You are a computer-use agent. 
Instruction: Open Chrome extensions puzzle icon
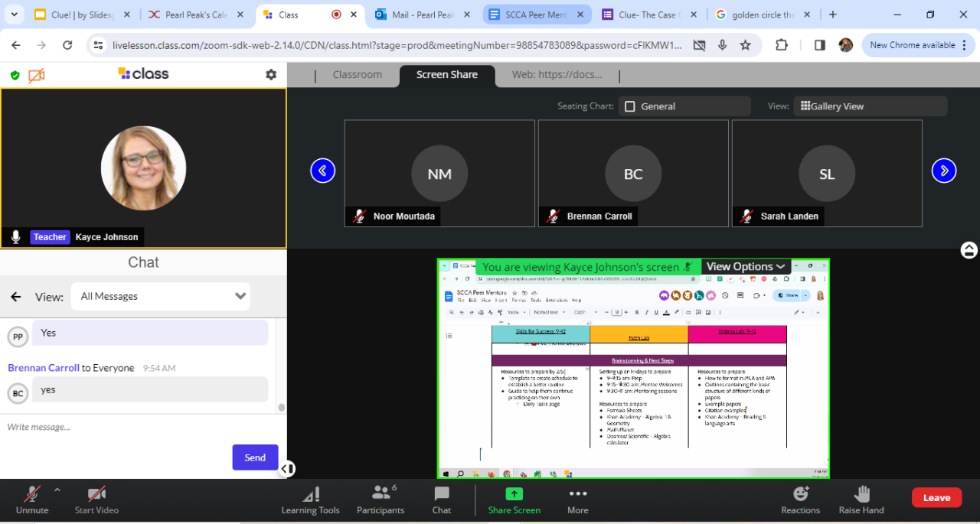pyautogui.click(x=782, y=45)
